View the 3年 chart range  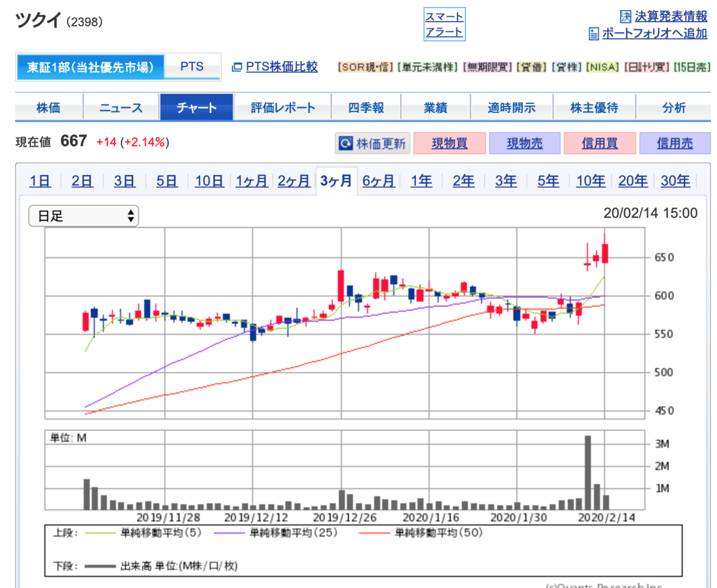(506, 181)
